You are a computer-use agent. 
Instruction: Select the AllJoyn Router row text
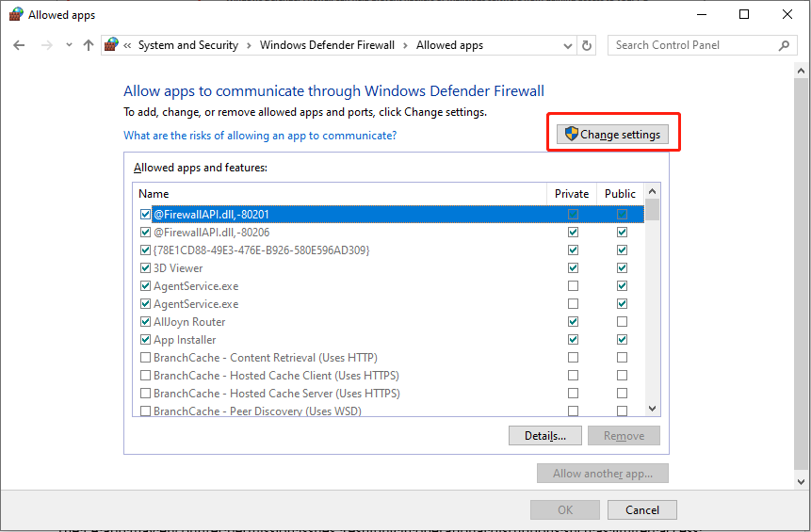coord(189,322)
